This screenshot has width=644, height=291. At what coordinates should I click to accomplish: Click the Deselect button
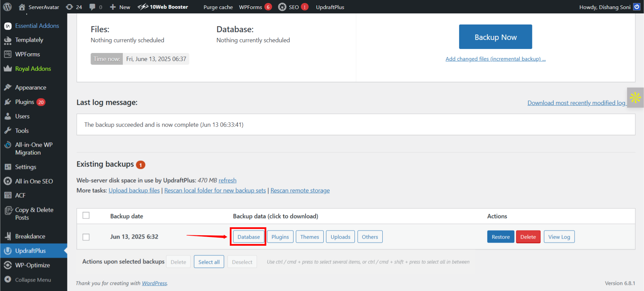coord(242,262)
